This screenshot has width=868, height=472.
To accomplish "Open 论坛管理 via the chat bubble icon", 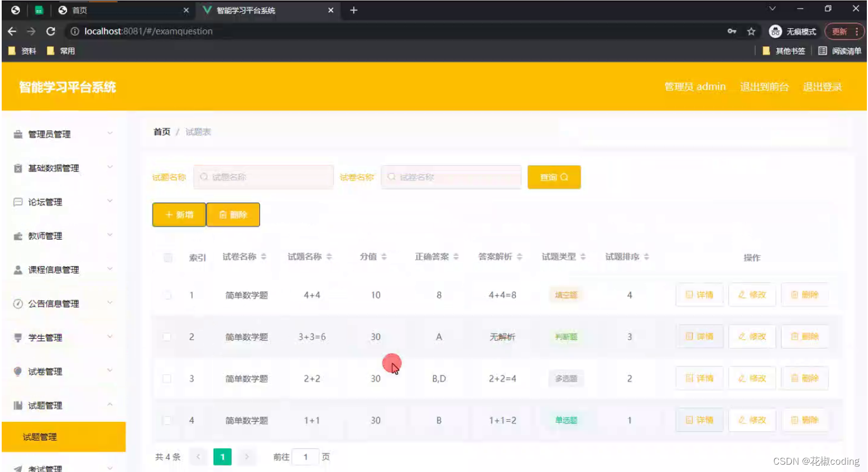I will (17, 202).
